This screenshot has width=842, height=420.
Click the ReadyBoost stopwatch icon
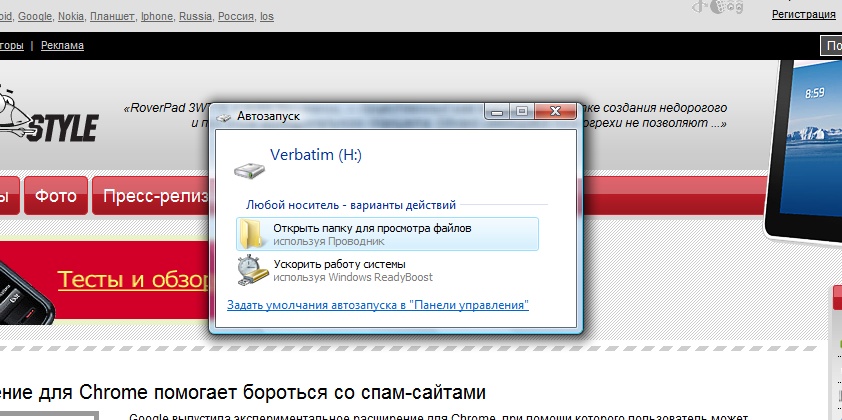(x=252, y=271)
